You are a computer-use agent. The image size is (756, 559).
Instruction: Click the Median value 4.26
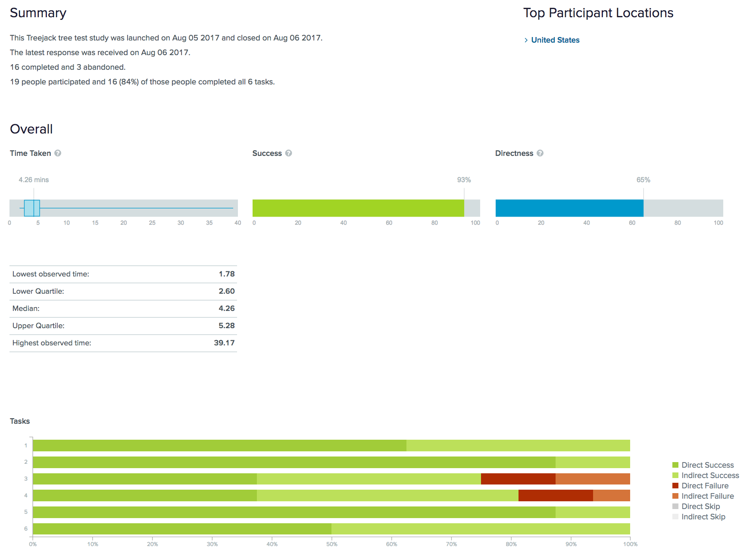[x=227, y=308]
